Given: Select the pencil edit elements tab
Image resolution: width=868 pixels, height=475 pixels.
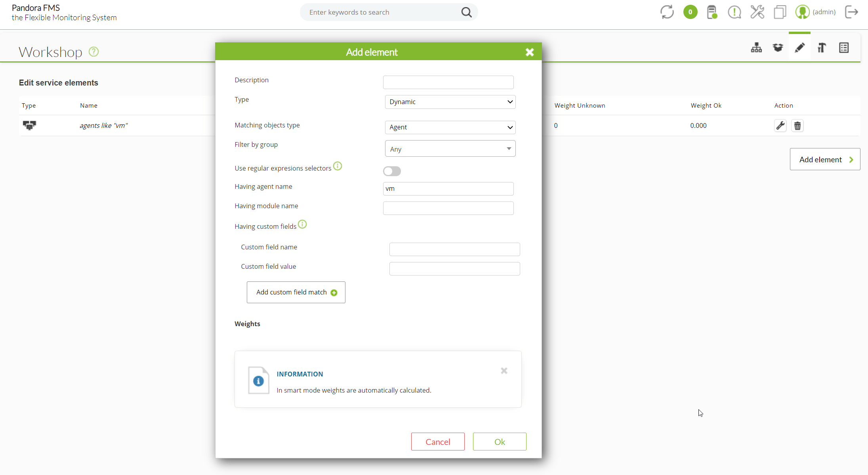Looking at the screenshot, I should pyautogui.click(x=799, y=48).
